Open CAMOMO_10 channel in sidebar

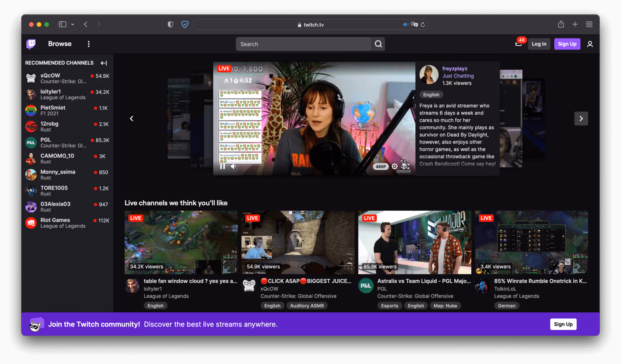coord(67,158)
